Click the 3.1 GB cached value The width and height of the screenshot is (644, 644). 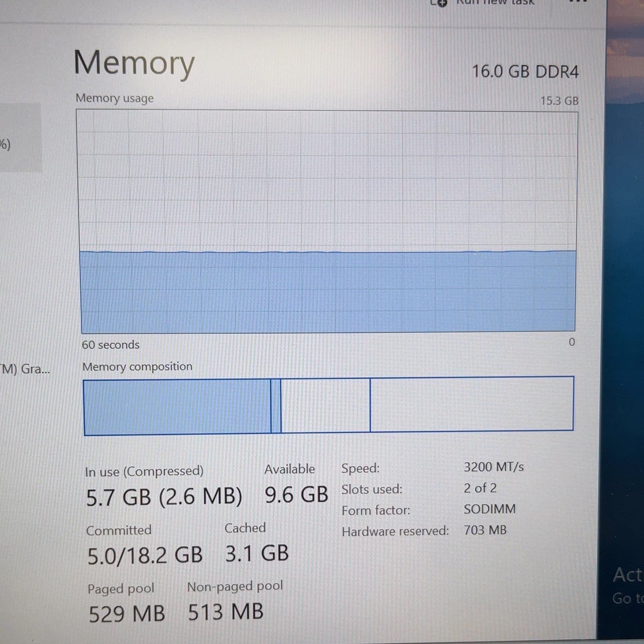click(x=257, y=553)
